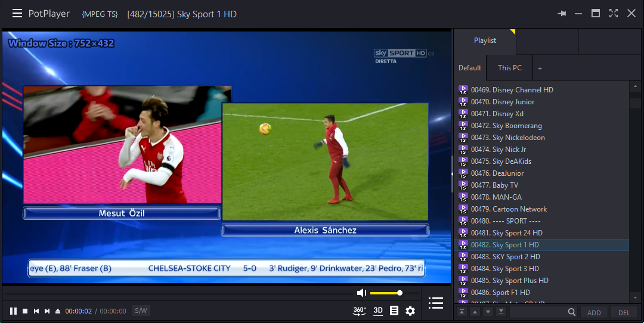Screen dimensions: 644x323
Task: Skip to the previous playlist item
Action: point(36,311)
